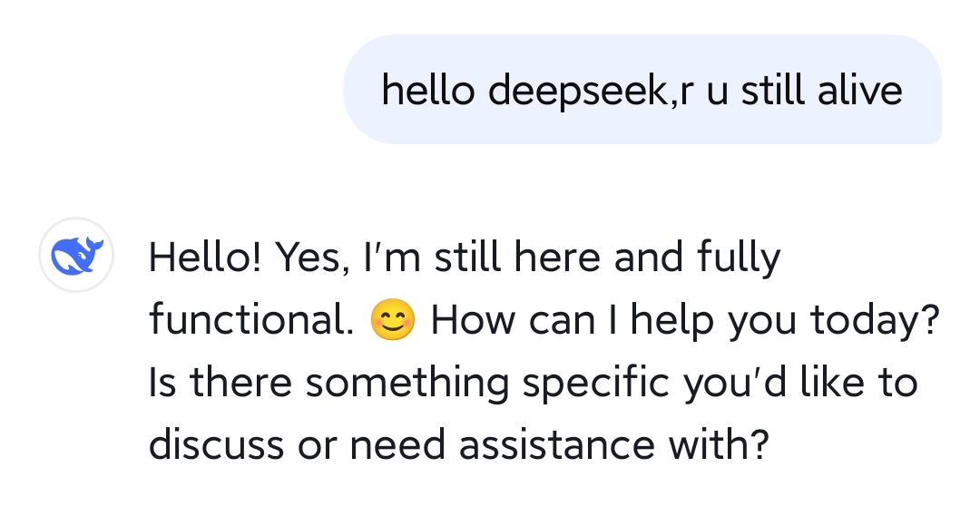
Task: Click the DeepSeek whale avatar icon
Action: click(x=76, y=256)
